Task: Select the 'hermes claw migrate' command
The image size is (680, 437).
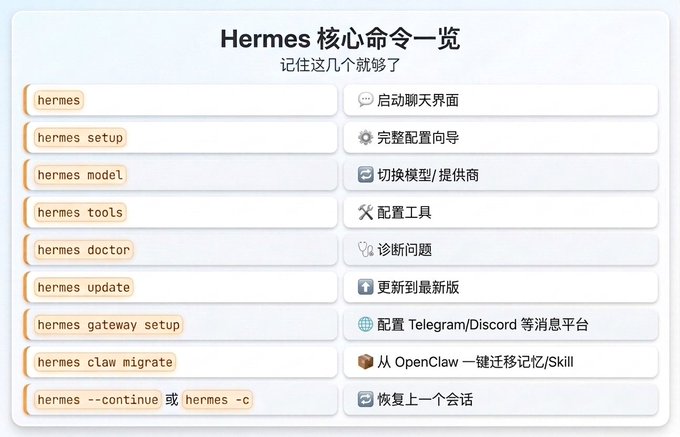Action: [105, 362]
